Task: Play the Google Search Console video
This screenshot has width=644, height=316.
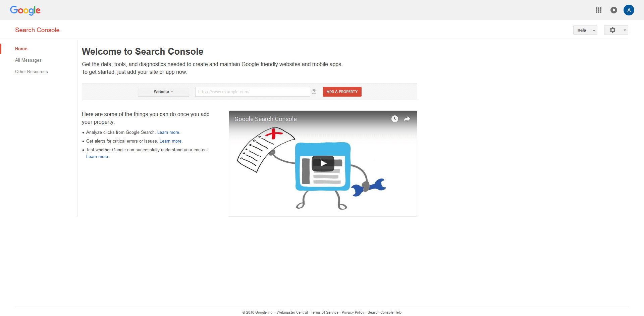Action: (x=323, y=164)
